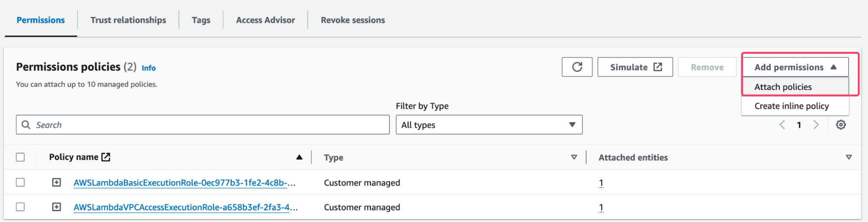Open the Revoke sessions tab
This screenshot has width=868, height=222.
pyautogui.click(x=353, y=20)
